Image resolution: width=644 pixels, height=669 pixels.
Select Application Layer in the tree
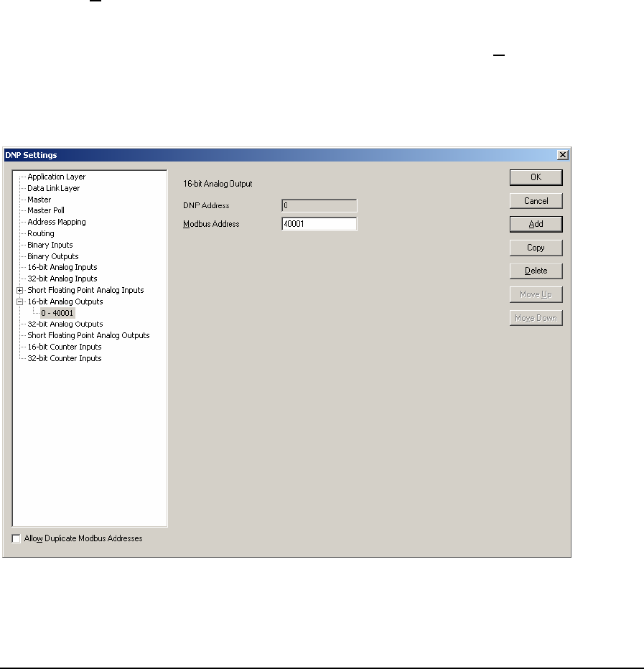tap(56, 177)
